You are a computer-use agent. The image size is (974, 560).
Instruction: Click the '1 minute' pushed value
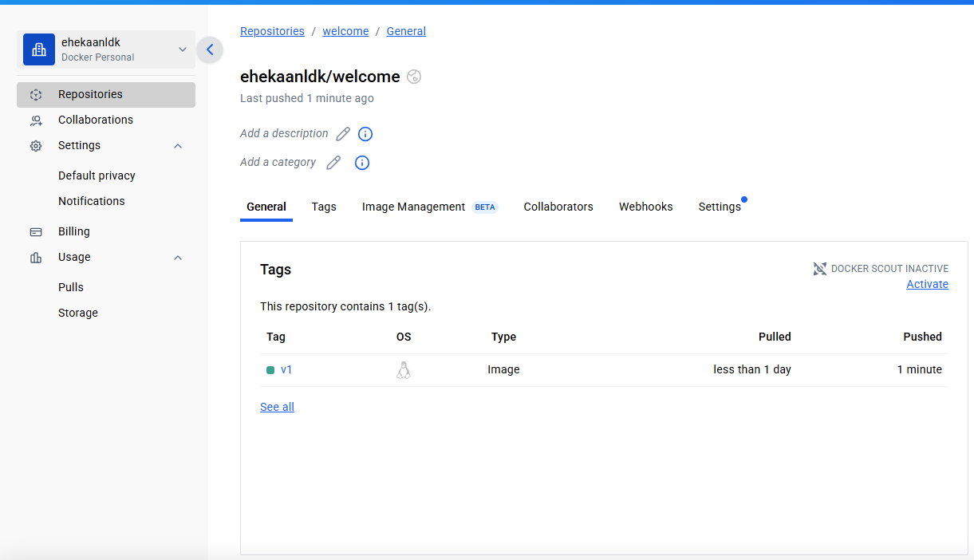tap(920, 369)
